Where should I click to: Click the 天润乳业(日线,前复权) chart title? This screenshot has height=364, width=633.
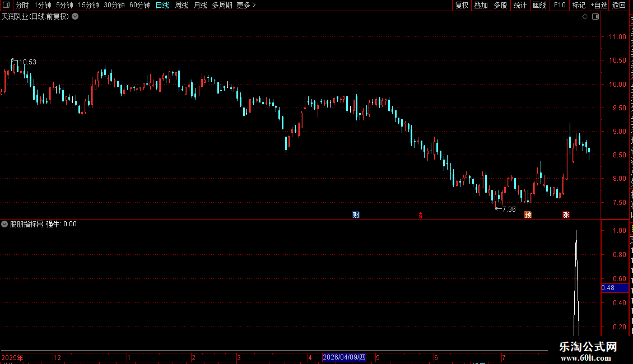[x=35, y=17]
